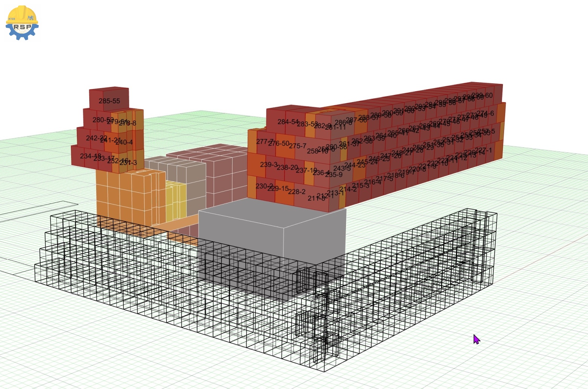Click the RSP hard-hat gear logo
The height and width of the screenshot is (389, 588).
pyautogui.click(x=22, y=23)
